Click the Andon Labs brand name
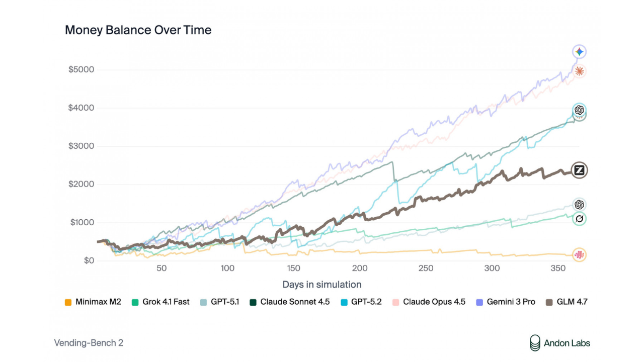This screenshot has height=362, width=644. point(567,343)
